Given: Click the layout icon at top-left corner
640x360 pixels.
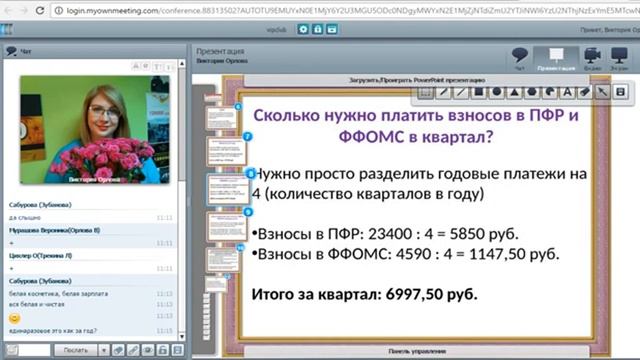Looking at the screenshot, I should 7,29.
